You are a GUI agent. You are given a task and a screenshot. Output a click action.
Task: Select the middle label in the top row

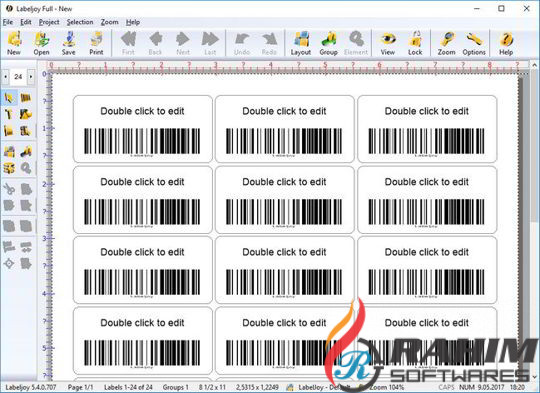pyautogui.click(x=284, y=129)
